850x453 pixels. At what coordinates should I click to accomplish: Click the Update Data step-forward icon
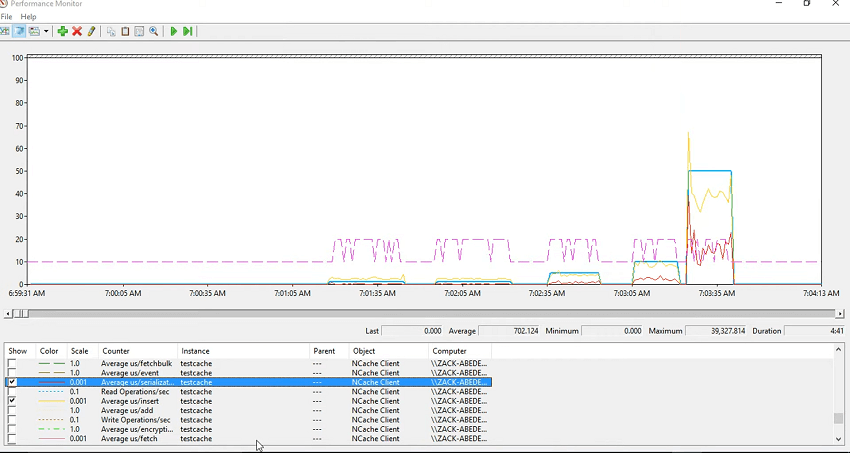[188, 31]
